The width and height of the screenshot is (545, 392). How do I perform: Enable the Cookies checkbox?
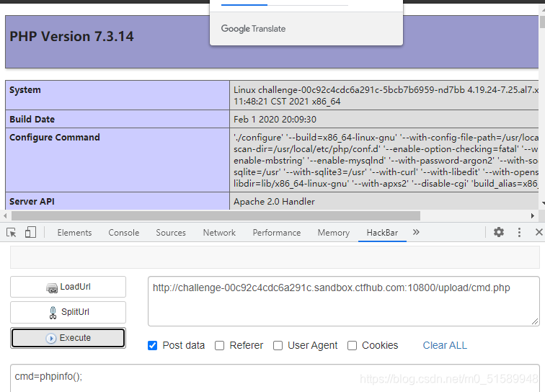click(x=352, y=345)
